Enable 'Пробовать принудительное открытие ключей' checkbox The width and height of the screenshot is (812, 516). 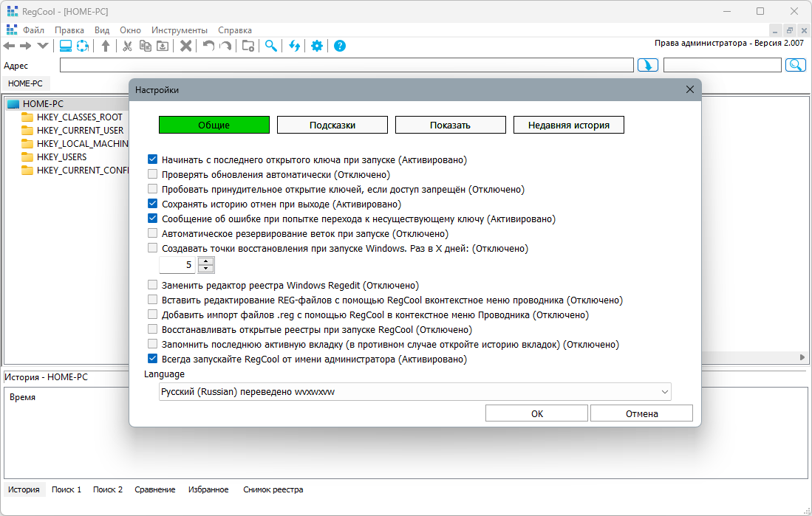[152, 189]
